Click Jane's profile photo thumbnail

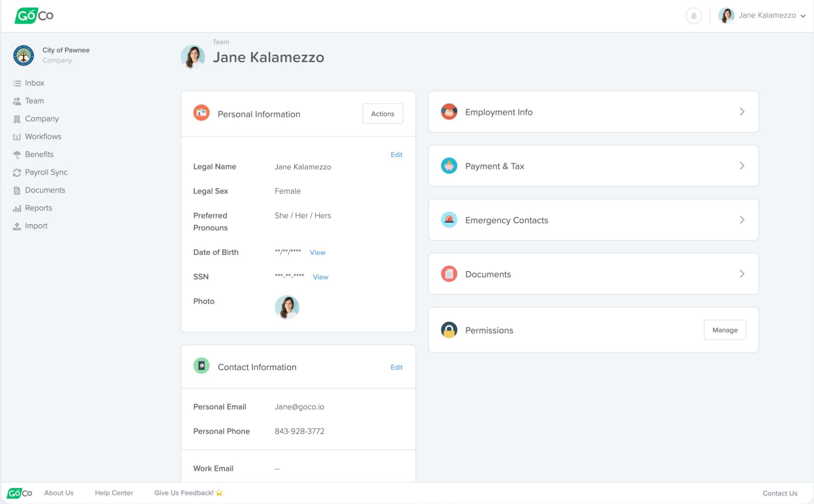click(286, 307)
